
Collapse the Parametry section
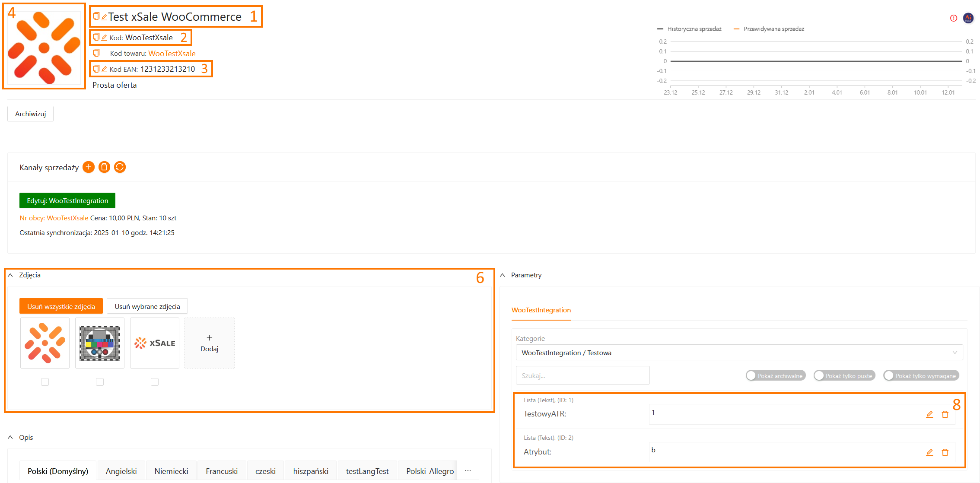pos(503,275)
